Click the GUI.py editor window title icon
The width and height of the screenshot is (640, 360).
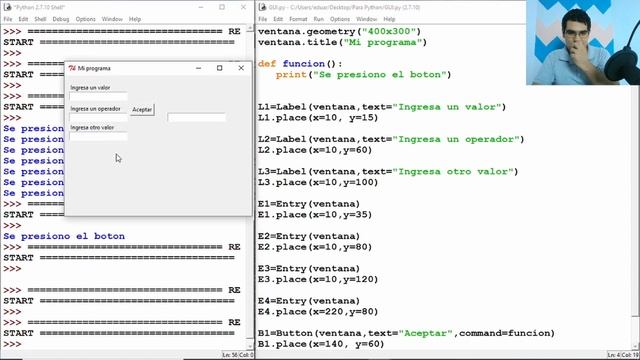coord(262,7)
